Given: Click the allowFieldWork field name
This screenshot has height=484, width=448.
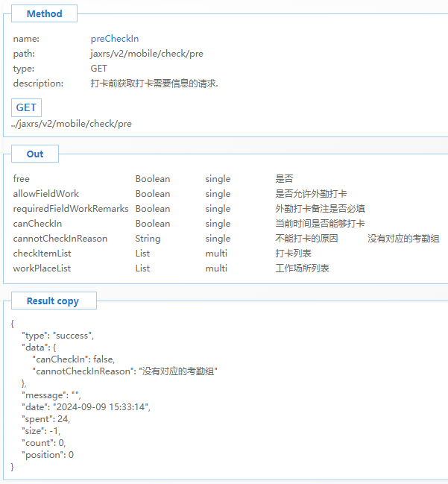Looking at the screenshot, I should tap(46, 194).
